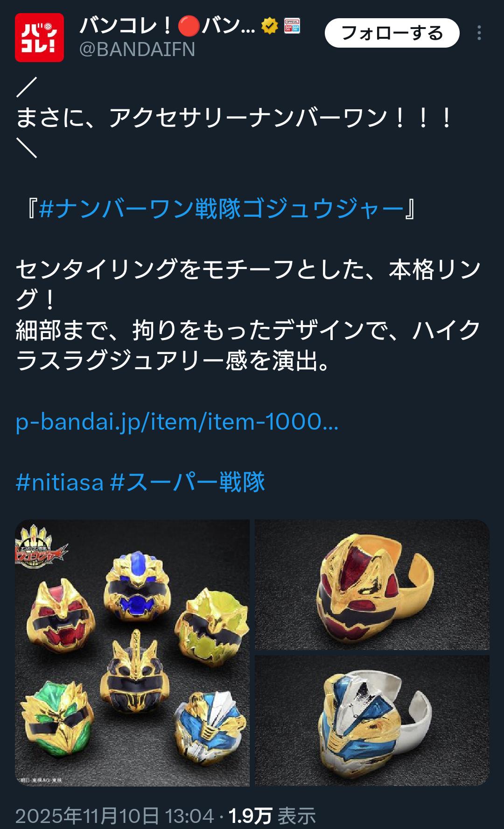504x829 pixels.
Task: Click the gold verified badge icon
Action: [x=270, y=26]
